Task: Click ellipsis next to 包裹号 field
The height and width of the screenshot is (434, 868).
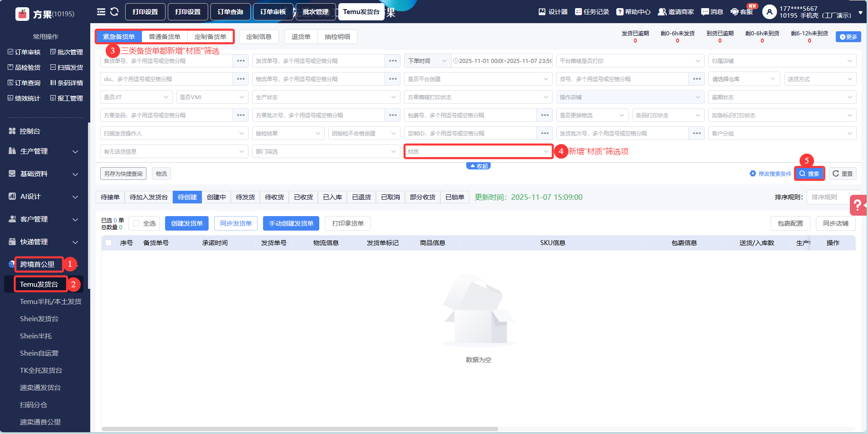Action: coord(545,115)
